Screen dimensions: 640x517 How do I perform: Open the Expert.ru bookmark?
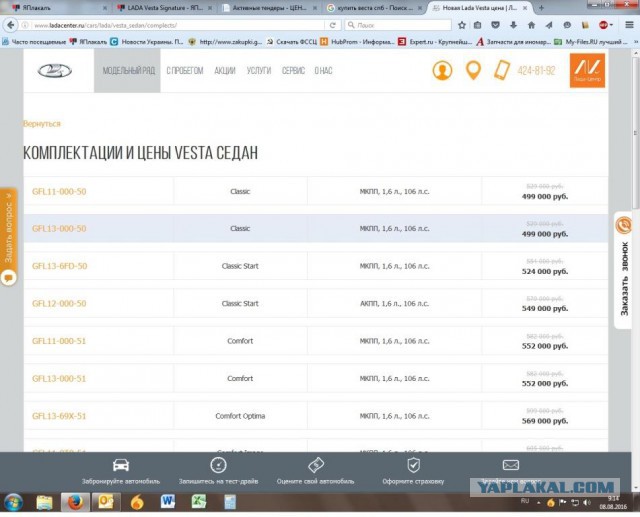(x=435, y=42)
